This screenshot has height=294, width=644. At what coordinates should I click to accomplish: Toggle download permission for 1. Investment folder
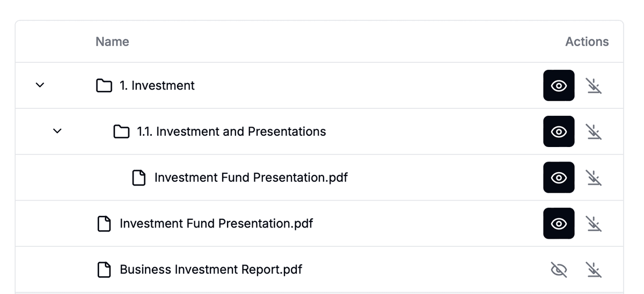[593, 86]
